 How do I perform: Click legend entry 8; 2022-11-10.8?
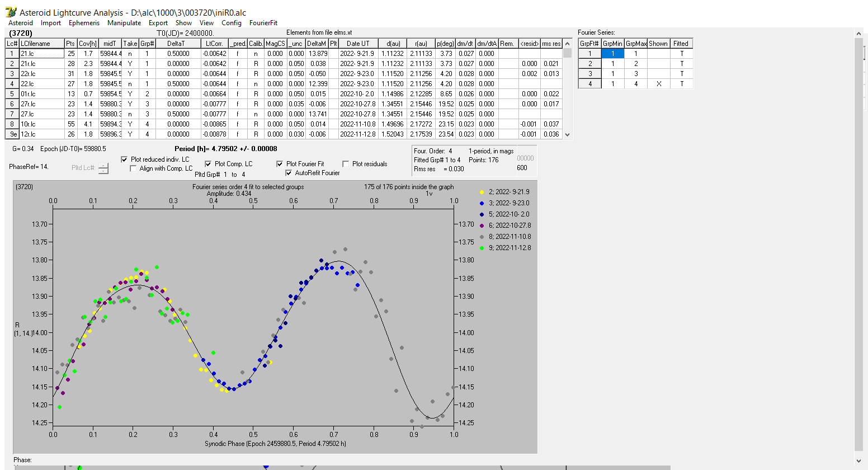tap(510, 237)
